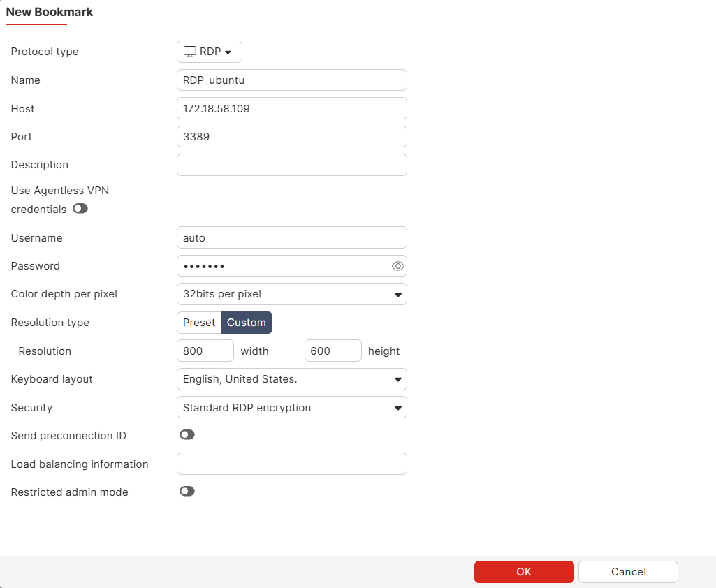Click the Username field showing auto

point(291,237)
